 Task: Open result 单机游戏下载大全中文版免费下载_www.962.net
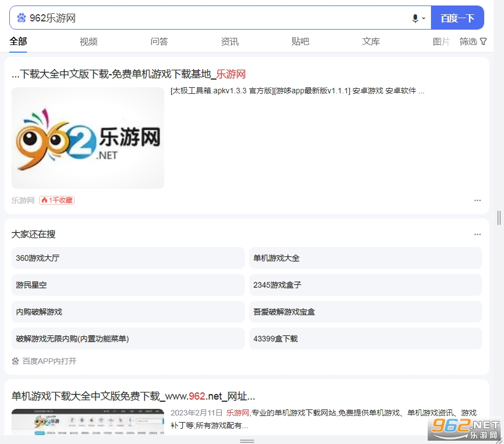133,396
